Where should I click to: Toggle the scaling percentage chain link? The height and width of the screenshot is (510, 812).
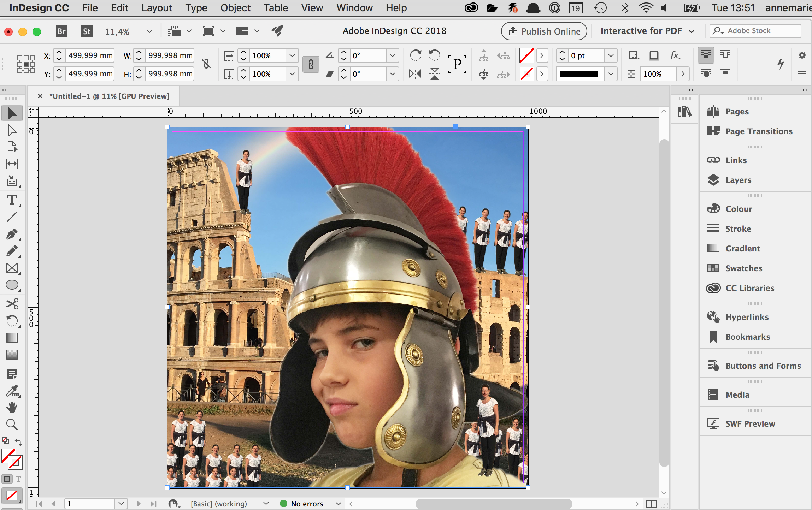[311, 64]
